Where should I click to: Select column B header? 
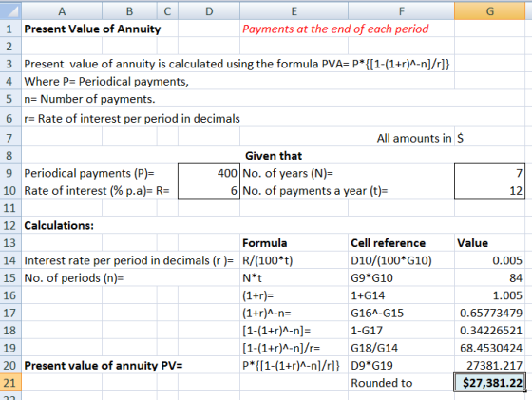(x=129, y=11)
